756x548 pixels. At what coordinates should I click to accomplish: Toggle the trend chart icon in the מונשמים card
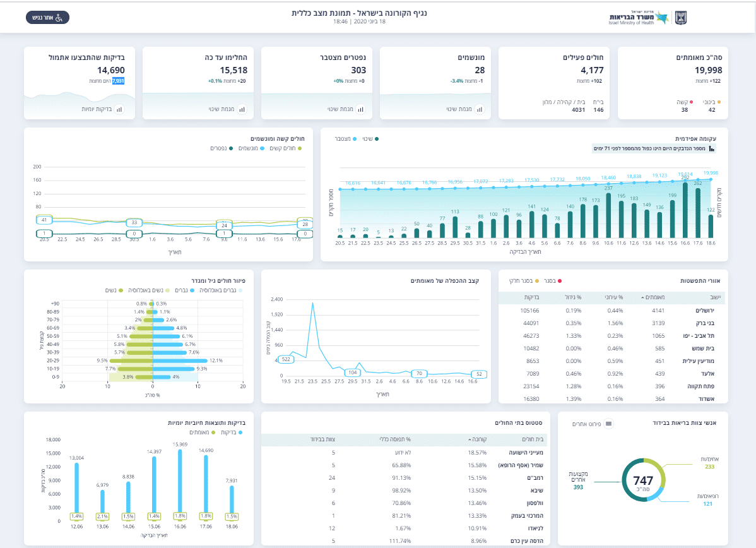click(x=479, y=109)
